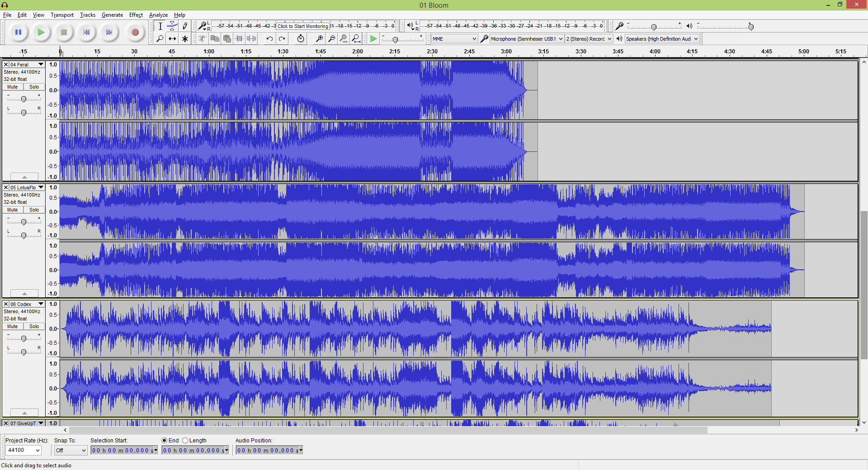Open the MME audio host dropdown

point(454,39)
